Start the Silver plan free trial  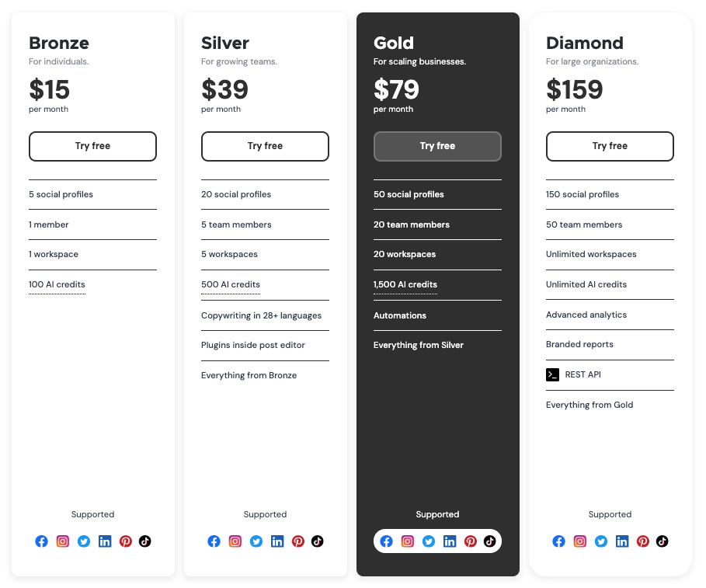pyautogui.click(x=265, y=146)
